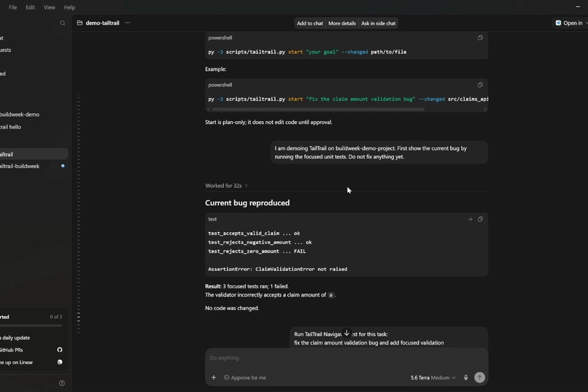Click the Linear icon
Image resolution: width=588 pixels, height=392 pixels.
tap(60, 362)
